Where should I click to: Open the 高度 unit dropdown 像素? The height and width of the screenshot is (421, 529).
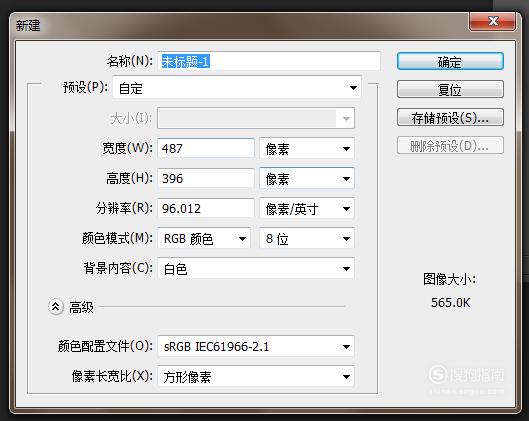[307, 178]
